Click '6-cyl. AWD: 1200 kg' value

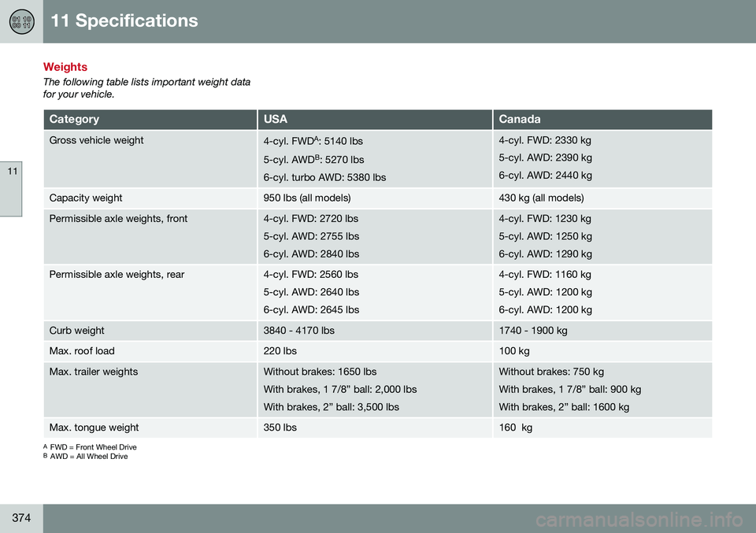[545, 310]
